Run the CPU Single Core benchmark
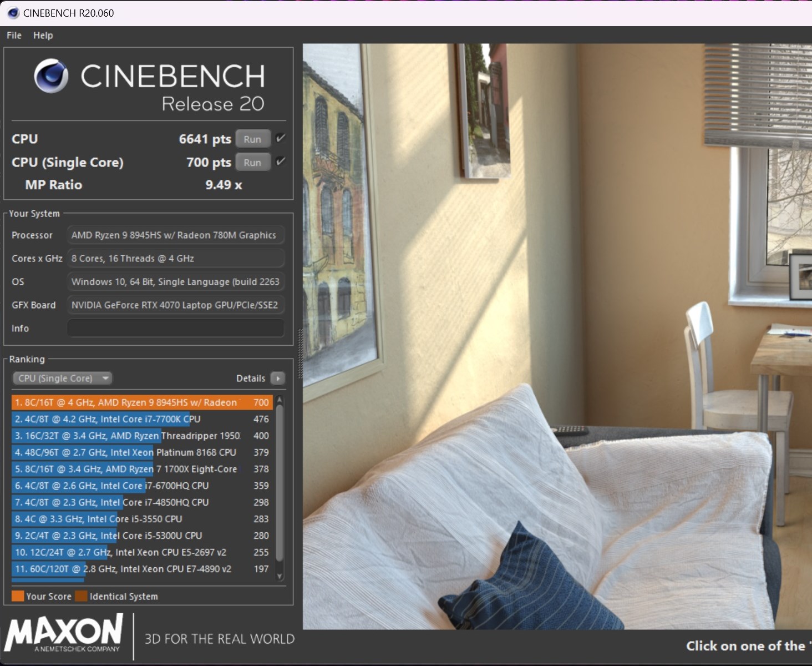812x666 pixels. [x=252, y=163]
